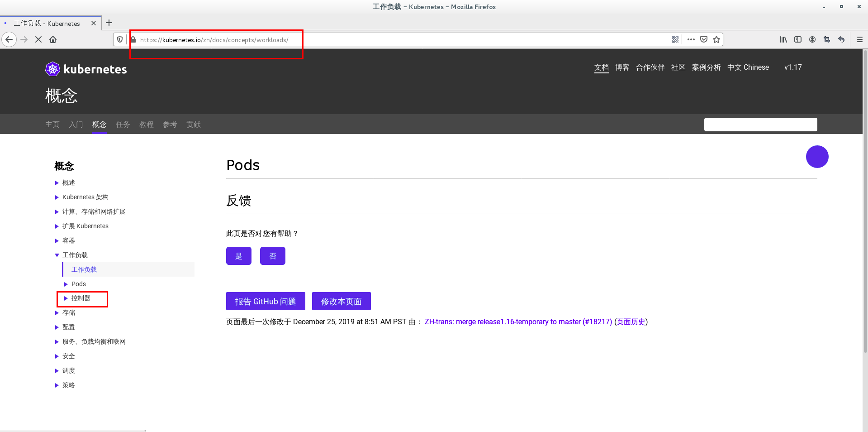This screenshot has height=432, width=868.
Task: Save page to Pocket icon
Action: point(704,39)
